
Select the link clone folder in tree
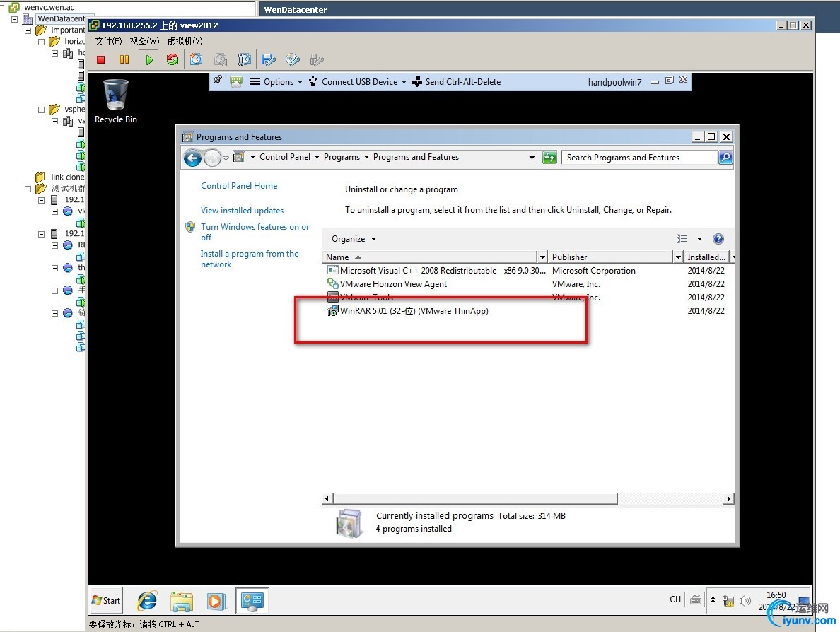pos(59,177)
